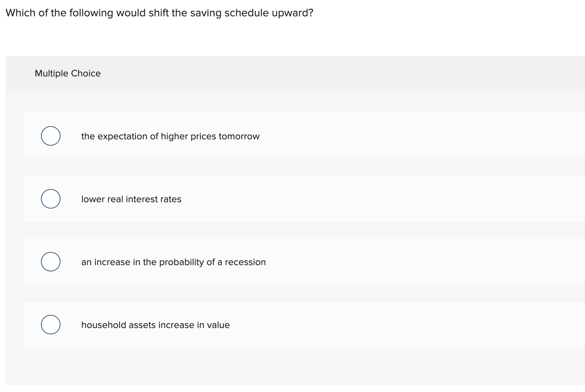This screenshot has height=392, width=585.
Task: Choose answer 'lower real interest rates'
Action: click(x=131, y=199)
